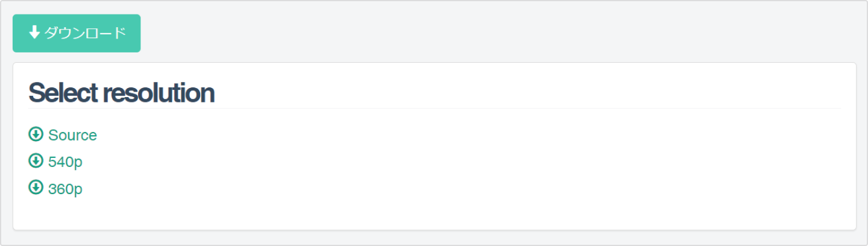Choose the 360p resolution link

click(x=55, y=189)
